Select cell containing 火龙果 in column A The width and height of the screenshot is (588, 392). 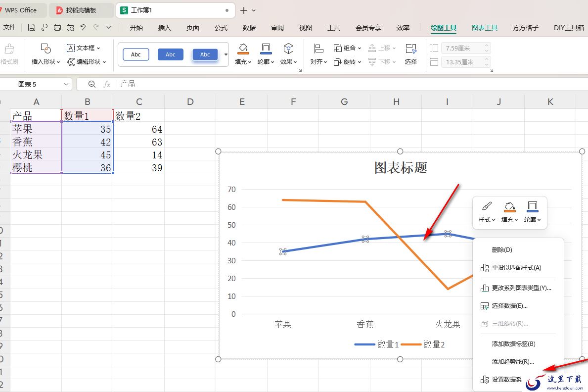tap(36, 154)
